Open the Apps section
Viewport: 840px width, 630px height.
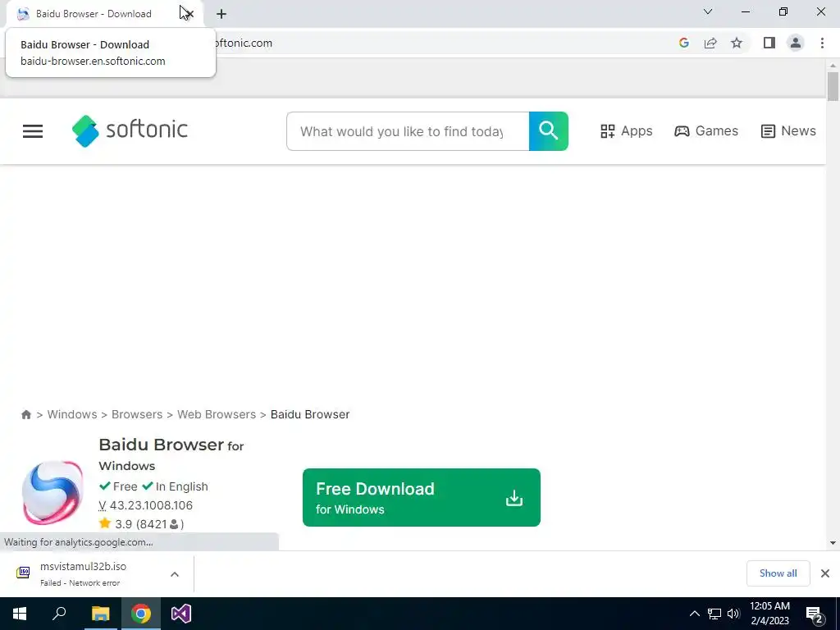click(626, 131)
